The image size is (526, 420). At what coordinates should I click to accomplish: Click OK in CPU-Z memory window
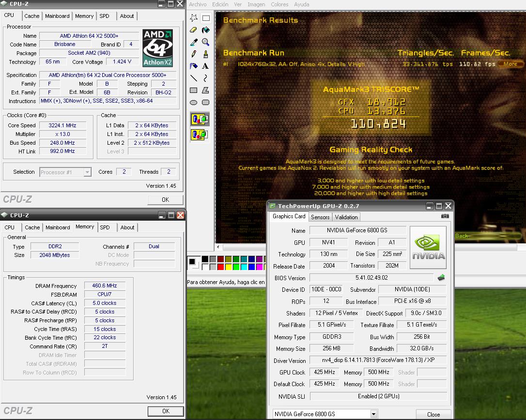(x=166, y=411)
